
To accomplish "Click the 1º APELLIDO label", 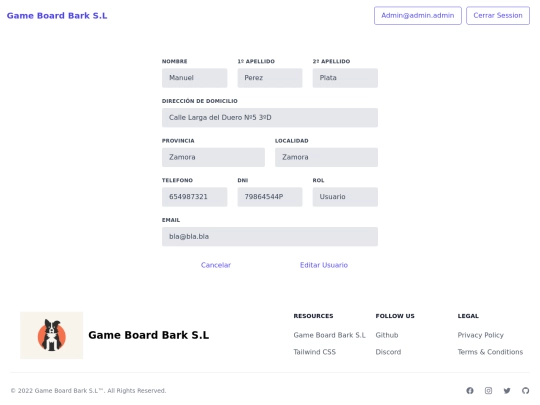I will coord(256,61).
